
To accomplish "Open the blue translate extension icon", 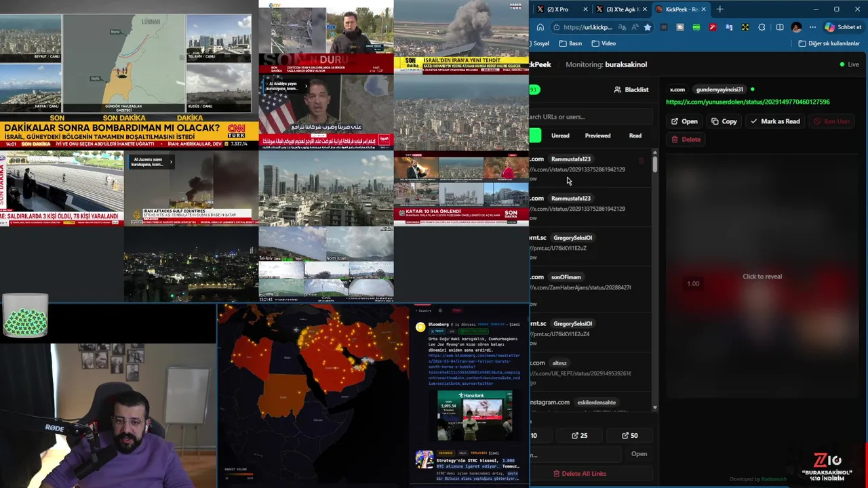I will pos(729,27).
